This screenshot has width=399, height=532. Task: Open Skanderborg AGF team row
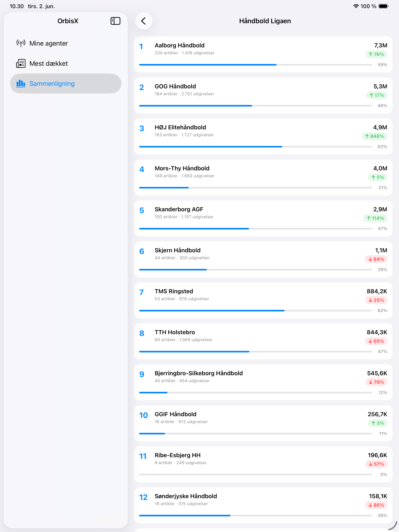pos(263,218)
